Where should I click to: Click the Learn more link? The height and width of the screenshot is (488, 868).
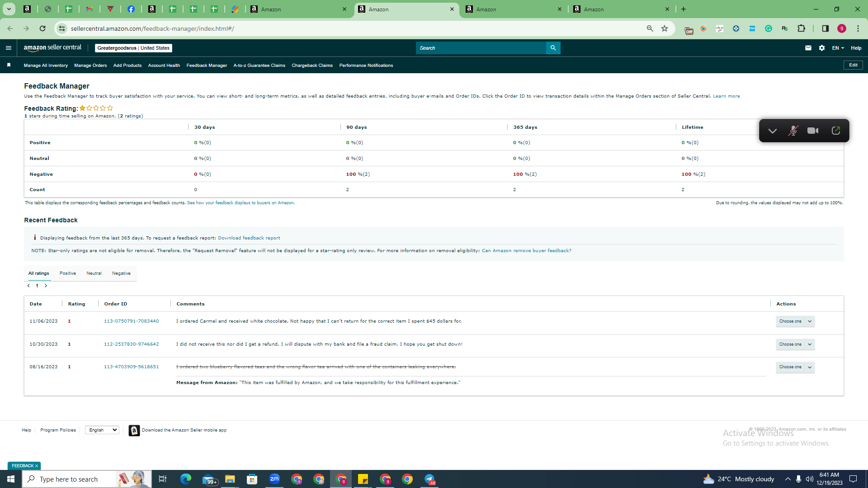[726, 96]
